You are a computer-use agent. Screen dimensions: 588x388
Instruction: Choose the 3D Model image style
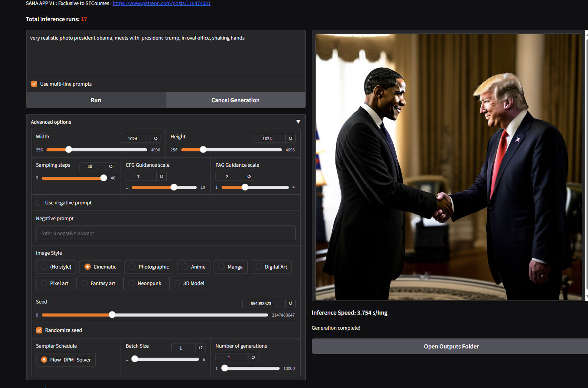tap(189, 283)
